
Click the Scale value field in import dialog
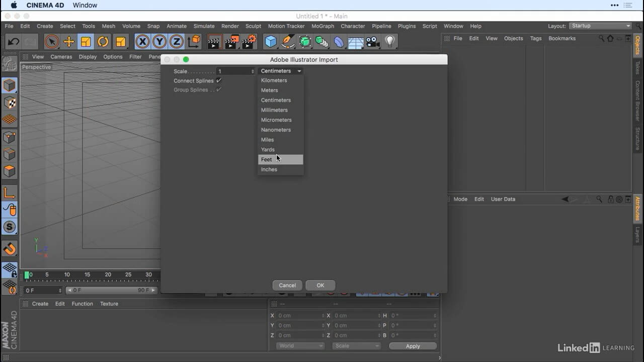233,71
